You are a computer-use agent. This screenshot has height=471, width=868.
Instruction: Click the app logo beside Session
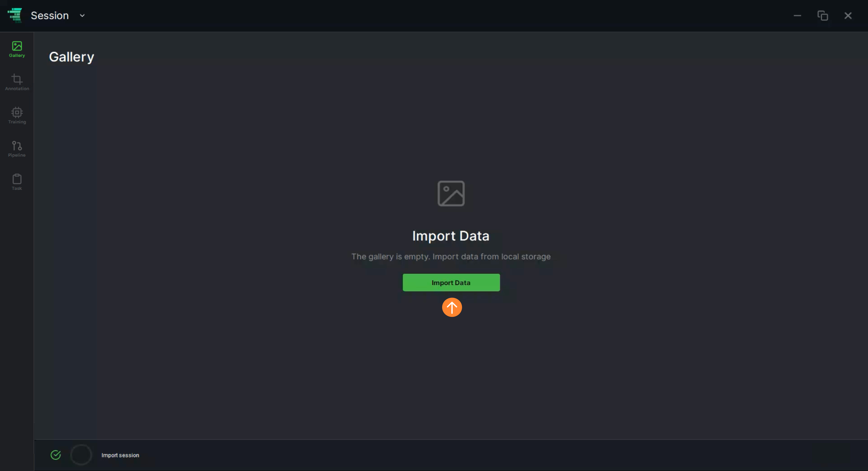(15, 15)
